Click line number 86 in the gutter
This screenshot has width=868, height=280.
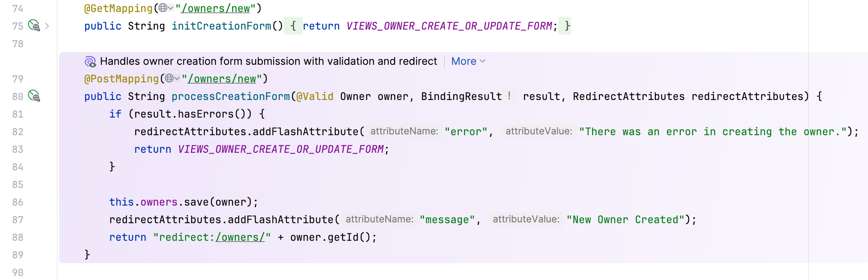point(18,202)
